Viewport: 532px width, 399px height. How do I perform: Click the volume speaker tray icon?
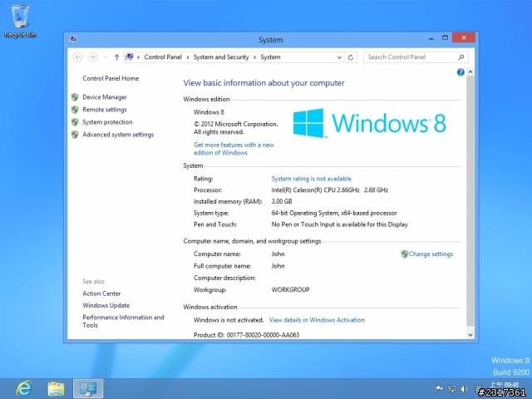tap(464, 389)
